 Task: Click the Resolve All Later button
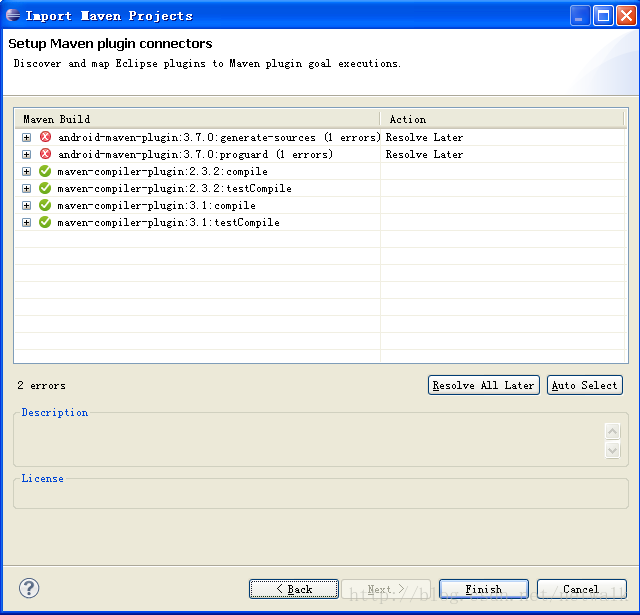484,385
